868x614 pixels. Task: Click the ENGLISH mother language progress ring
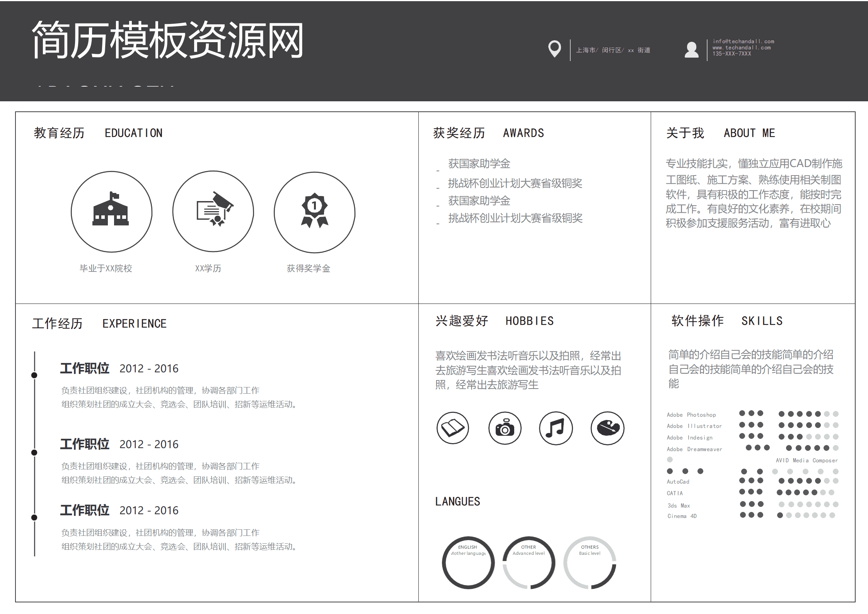click(x=468, y=563)
